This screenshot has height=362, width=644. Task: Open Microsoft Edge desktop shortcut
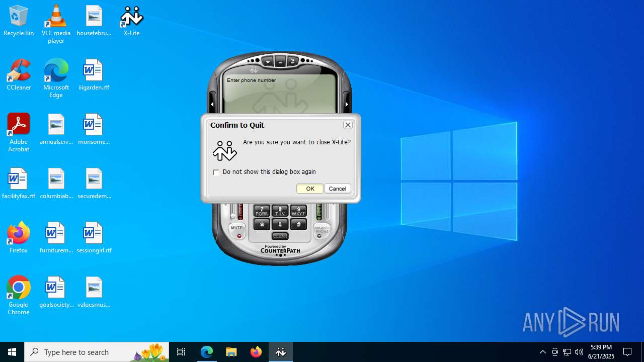56,78
